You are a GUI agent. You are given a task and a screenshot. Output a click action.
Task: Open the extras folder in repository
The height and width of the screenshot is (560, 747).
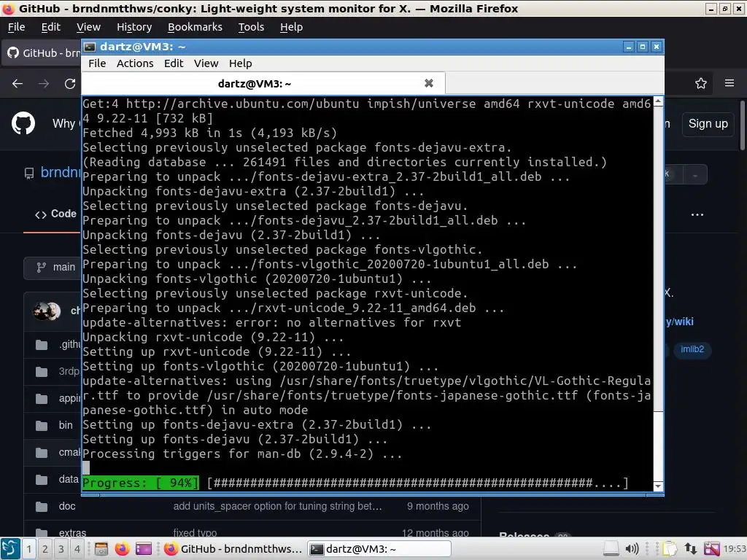click(x=72, y=533)
